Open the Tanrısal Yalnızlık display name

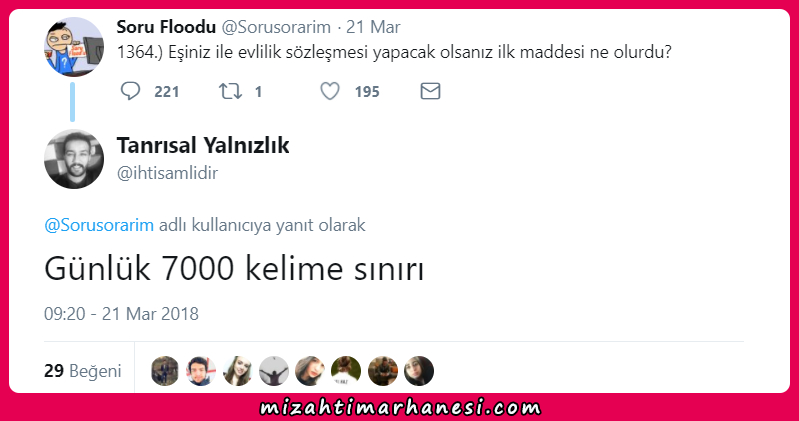tap(203, 145)
